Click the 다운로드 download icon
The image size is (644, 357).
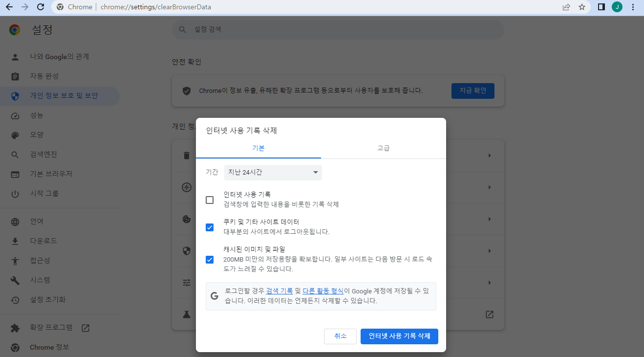[x=15, y=241]
